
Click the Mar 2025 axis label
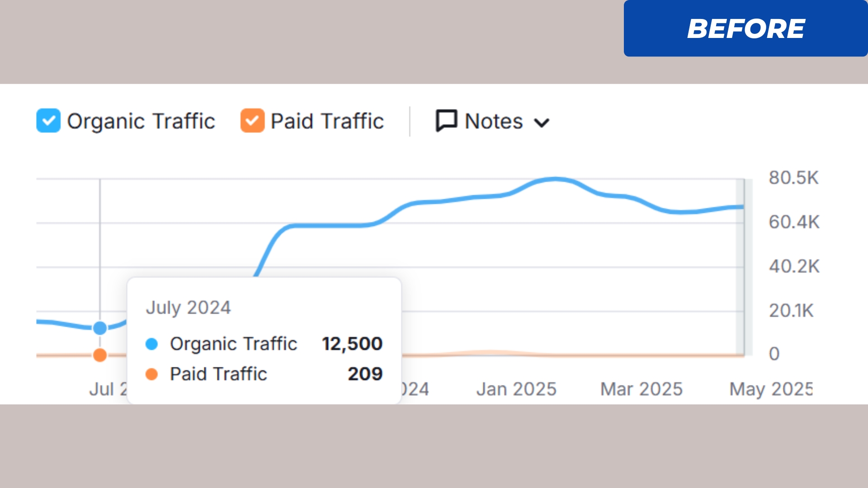coord(641,389)
